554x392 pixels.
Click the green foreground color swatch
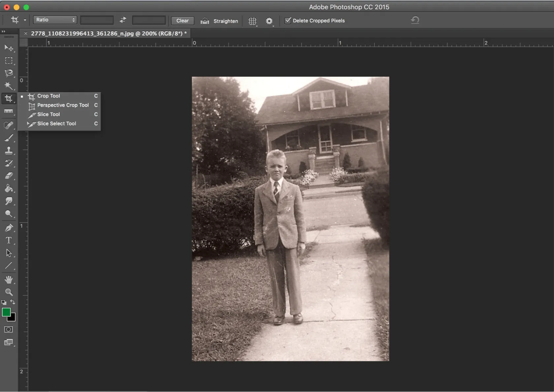point(6,312)
